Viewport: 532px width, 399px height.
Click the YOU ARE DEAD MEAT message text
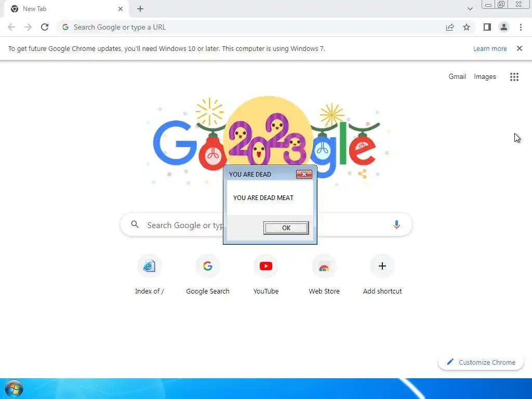[x=263, y=198]
